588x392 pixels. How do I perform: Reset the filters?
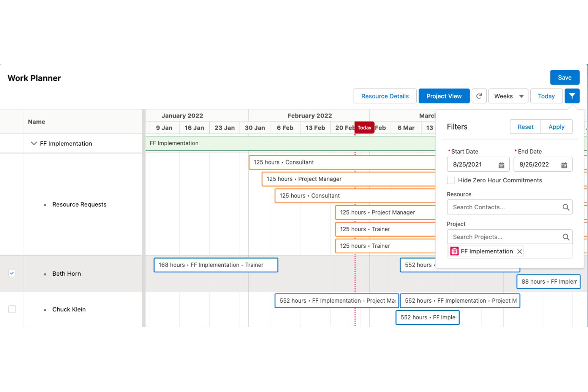pos(525,127)
